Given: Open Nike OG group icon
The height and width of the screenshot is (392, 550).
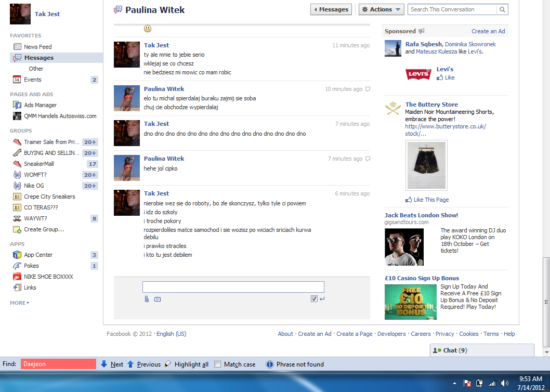Looking at the screenshot, I should tap(17, 185).
